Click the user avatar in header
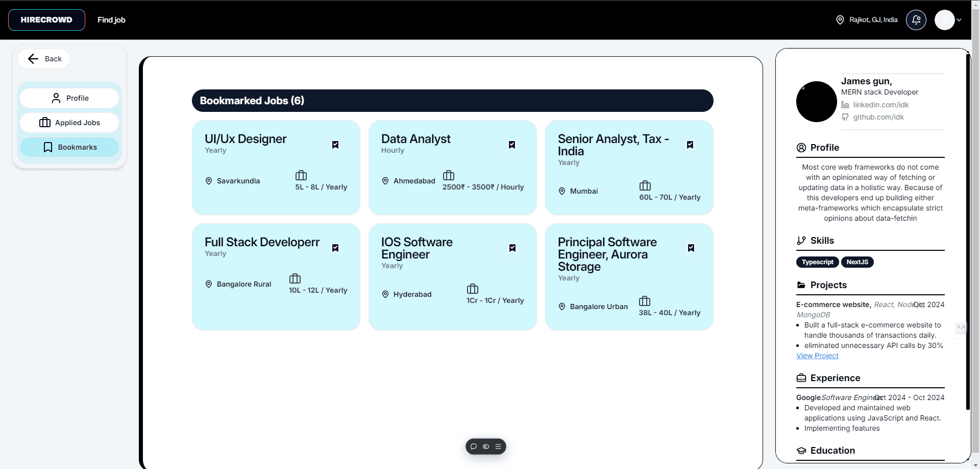This screenshot has height=469, width=980. [944, 20]
